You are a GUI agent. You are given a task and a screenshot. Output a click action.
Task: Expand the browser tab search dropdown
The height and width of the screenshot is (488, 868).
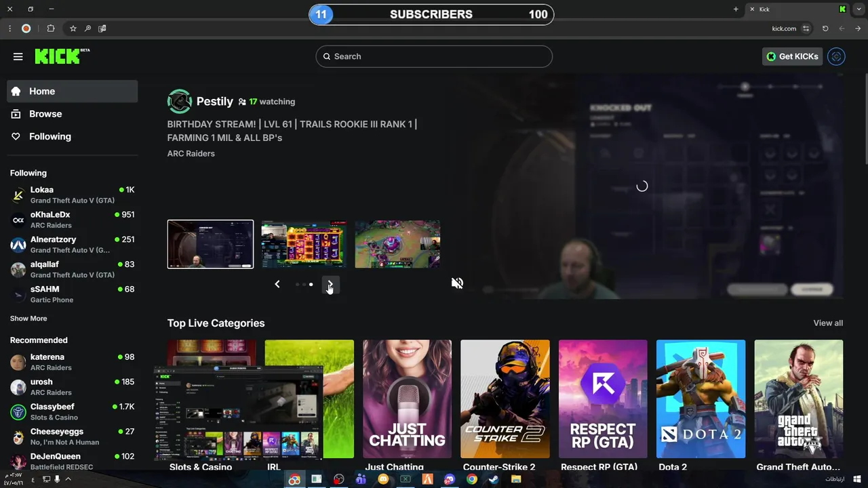pos(859,9)
